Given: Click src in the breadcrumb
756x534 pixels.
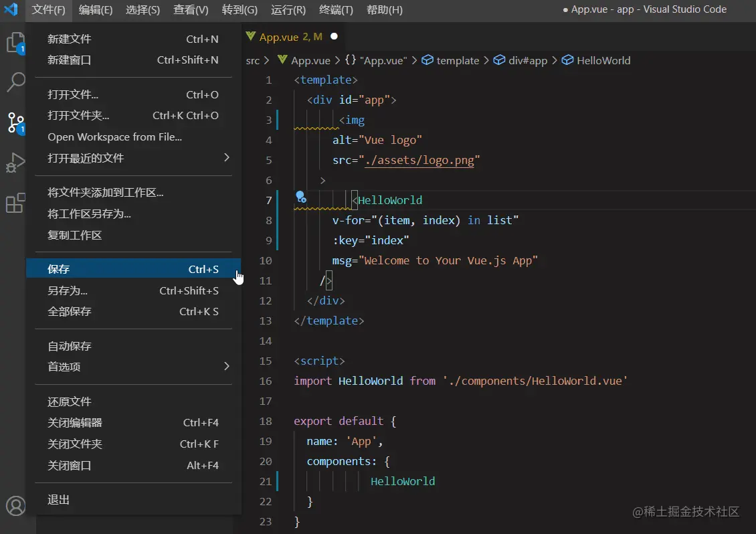Looking at the screenshot, I should point(253,60).
